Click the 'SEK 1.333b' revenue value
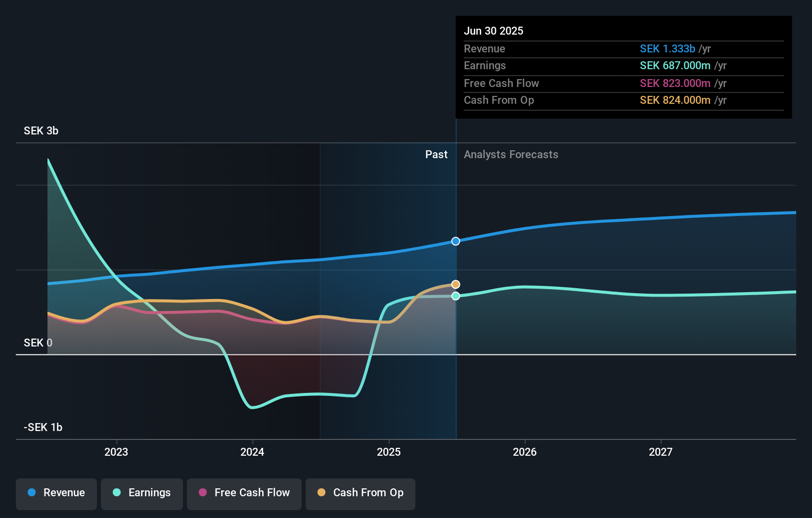812x518 pixels. click(668, 48)
